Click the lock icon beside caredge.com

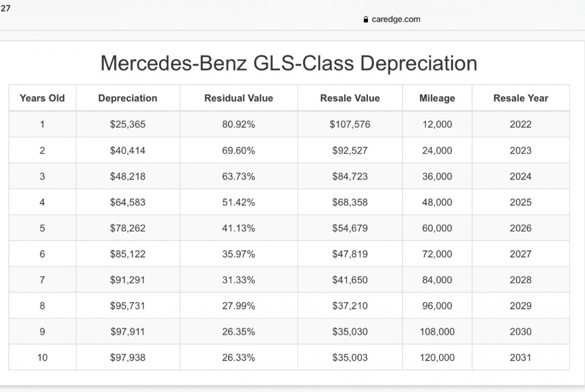[x=366, y=19]
